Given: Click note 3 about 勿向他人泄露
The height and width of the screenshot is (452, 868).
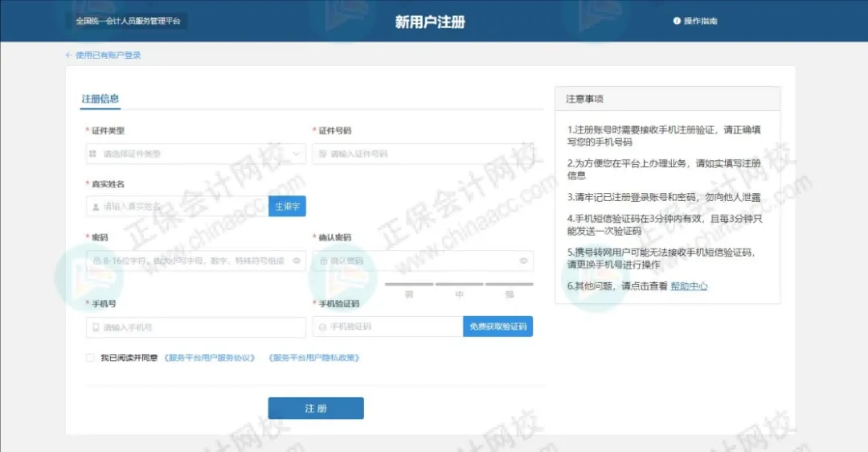Looking at the screenshot, I should click(x=664, y=197).
